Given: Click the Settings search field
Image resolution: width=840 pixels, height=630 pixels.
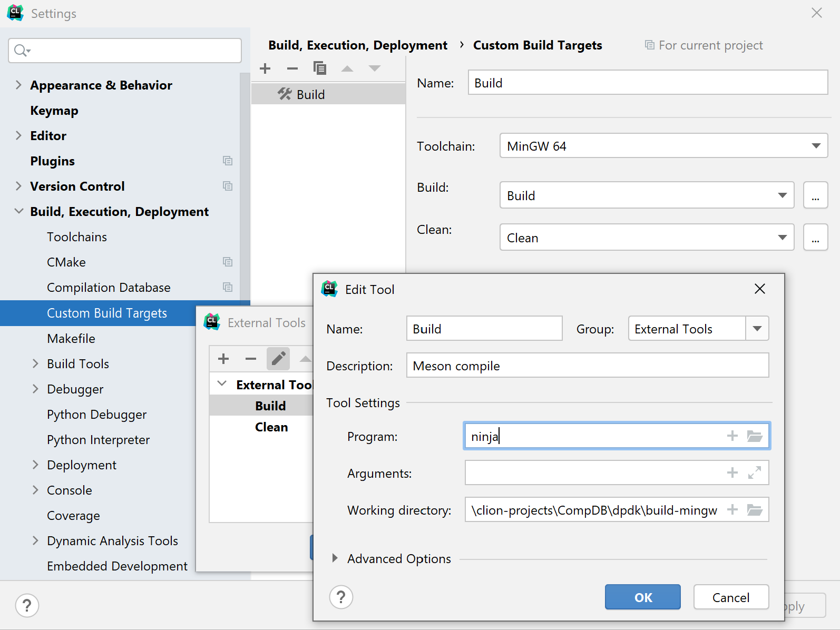Looking at the screenshot, I should 125,51.
